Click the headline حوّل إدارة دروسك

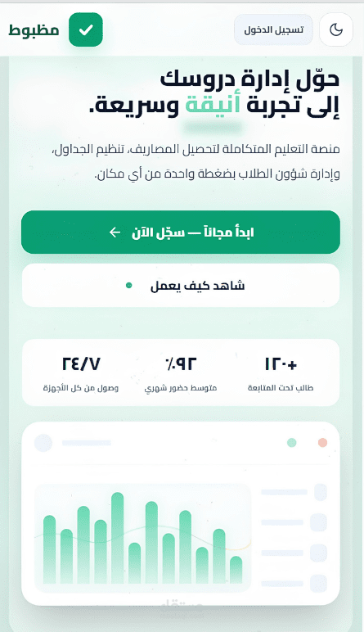coord(250,79)
